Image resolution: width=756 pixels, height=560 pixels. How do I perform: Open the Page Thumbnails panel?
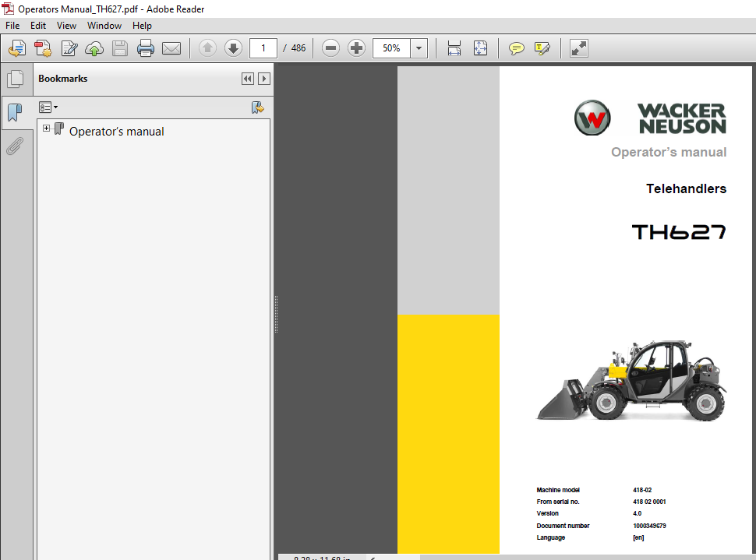point(16,79)
